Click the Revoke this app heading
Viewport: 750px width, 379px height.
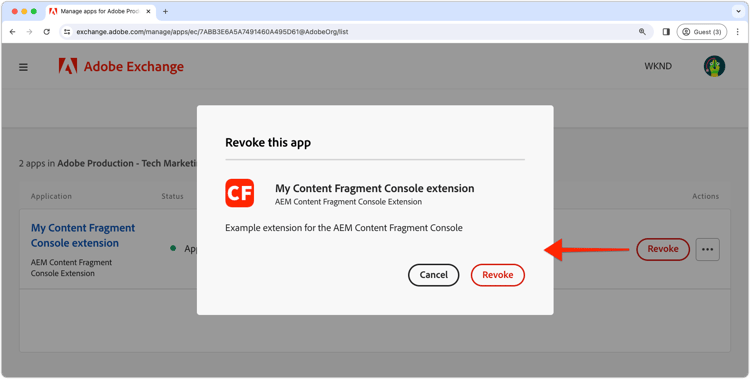tap(268, 143)
